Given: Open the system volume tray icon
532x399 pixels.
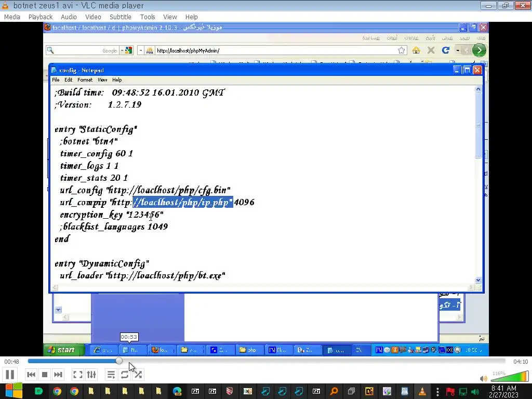Looking at the screenshot, I should [475, 392].
